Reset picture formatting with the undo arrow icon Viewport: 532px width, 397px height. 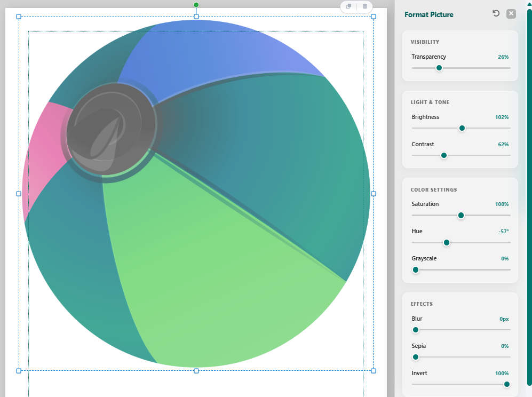tap(496, 13)
